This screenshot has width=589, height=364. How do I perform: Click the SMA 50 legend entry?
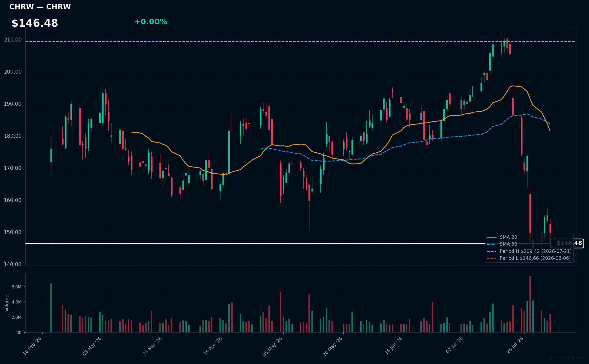(502, 244)
